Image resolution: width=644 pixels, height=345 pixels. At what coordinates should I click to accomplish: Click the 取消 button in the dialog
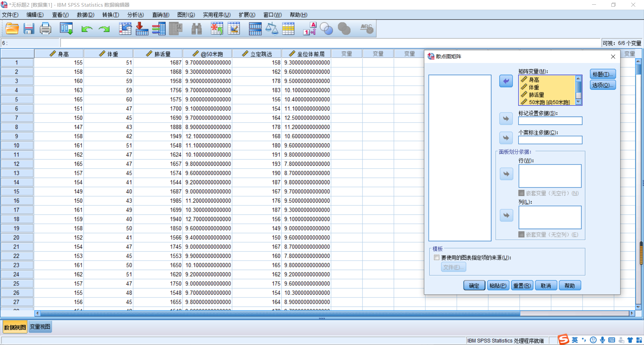pos(546,286)
